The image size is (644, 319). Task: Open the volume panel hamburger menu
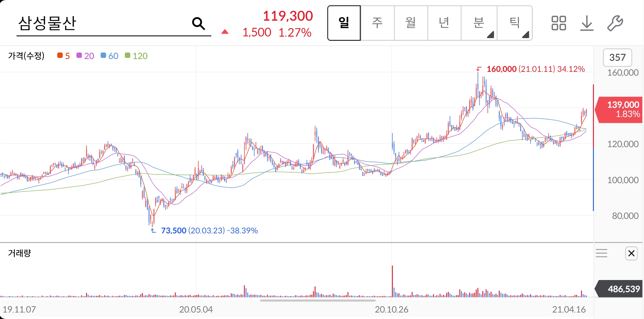tap(601, 253)
